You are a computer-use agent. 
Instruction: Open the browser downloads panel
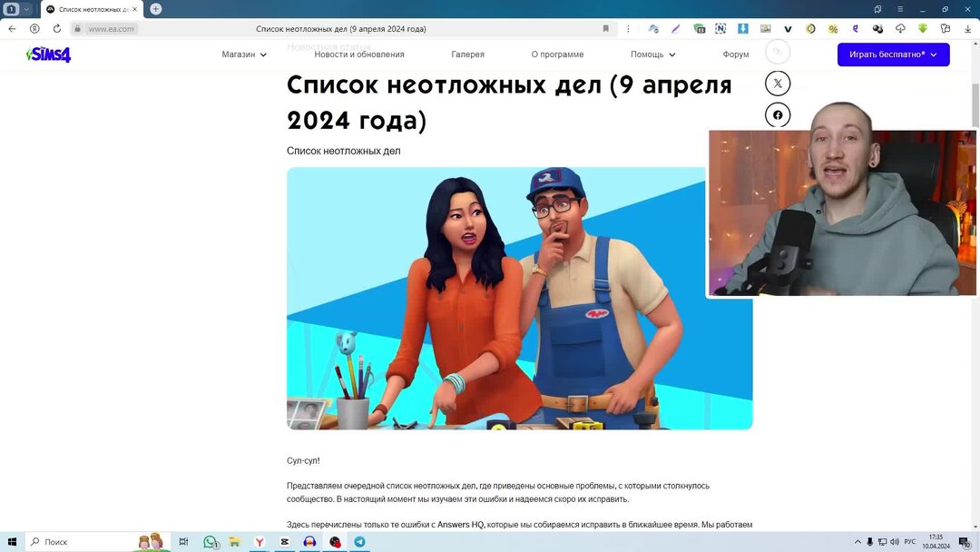click(967, 29)
